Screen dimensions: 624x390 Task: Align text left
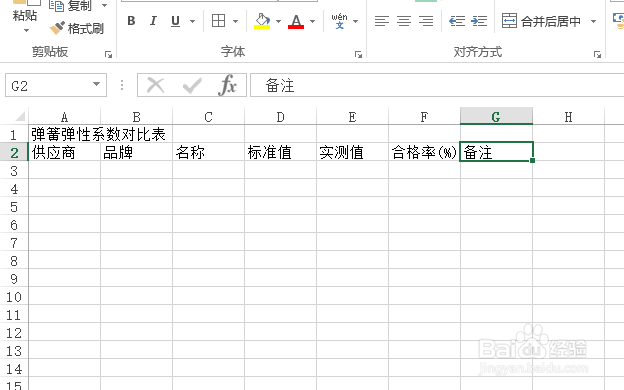tap(382, 21)
